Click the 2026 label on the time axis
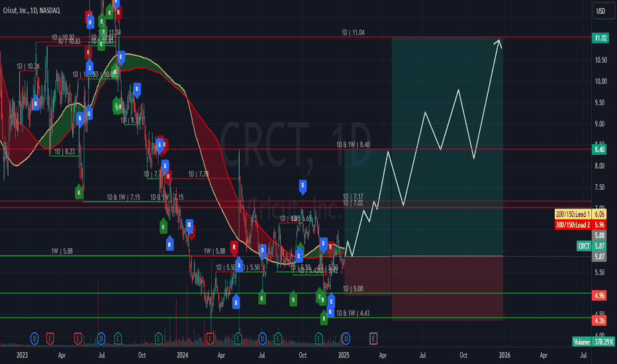The height and width of the screenshot is (364, 617). (504, 355)
